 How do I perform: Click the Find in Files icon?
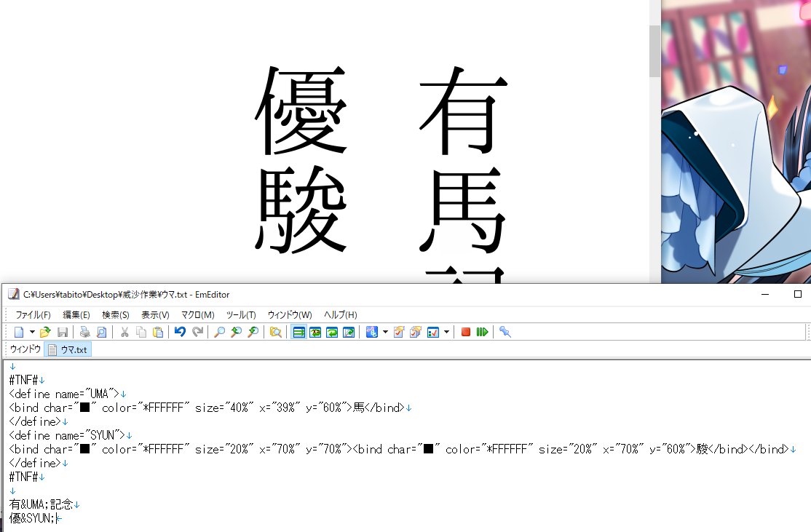(x=276, y=332)
